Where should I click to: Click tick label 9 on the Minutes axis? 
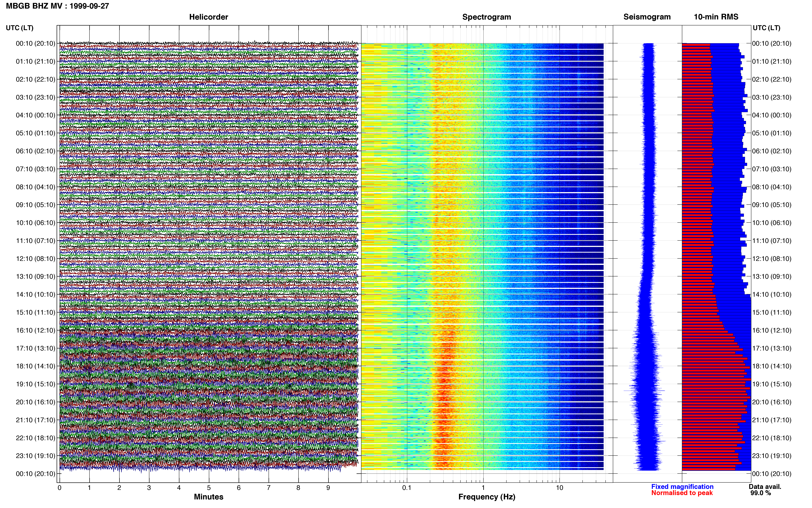pyautogui.click(x=328, y=487)
